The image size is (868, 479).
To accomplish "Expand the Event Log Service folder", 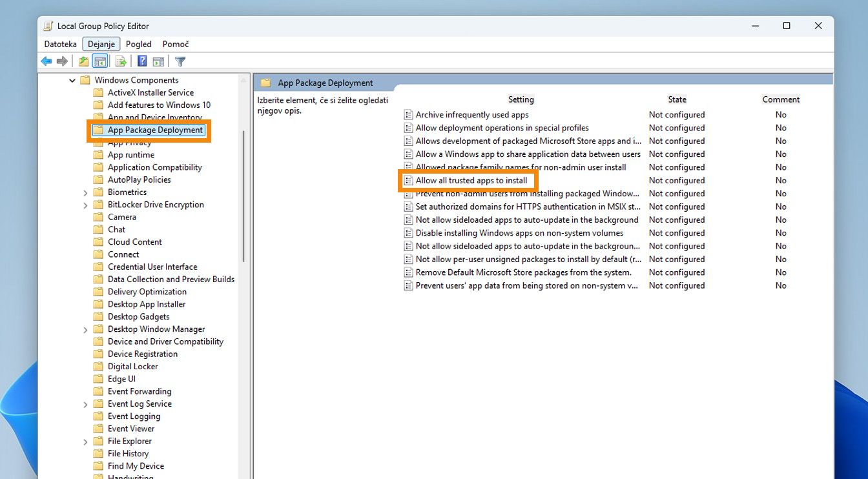I will click(85, 404).
